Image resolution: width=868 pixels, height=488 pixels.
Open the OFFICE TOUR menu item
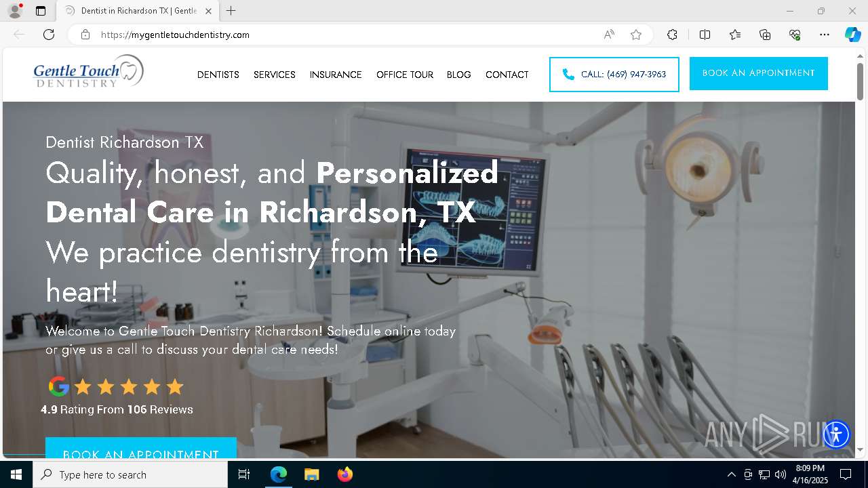[405, 75]
